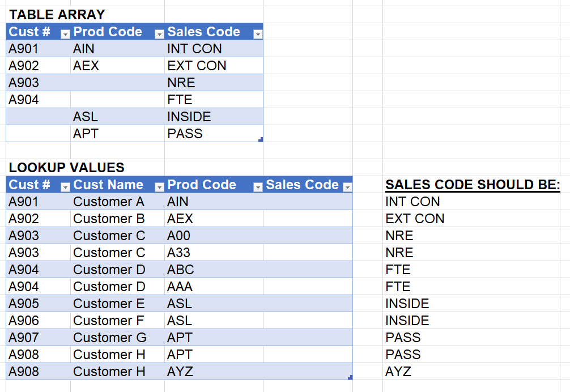
Task: Click the TABLE ARRAY table resize corner handle
Action: 261,139
